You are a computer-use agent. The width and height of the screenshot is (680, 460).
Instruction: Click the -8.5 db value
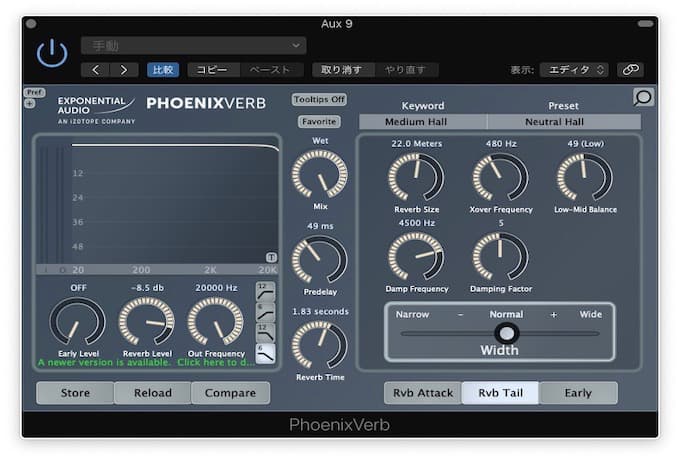coord(147,288)
